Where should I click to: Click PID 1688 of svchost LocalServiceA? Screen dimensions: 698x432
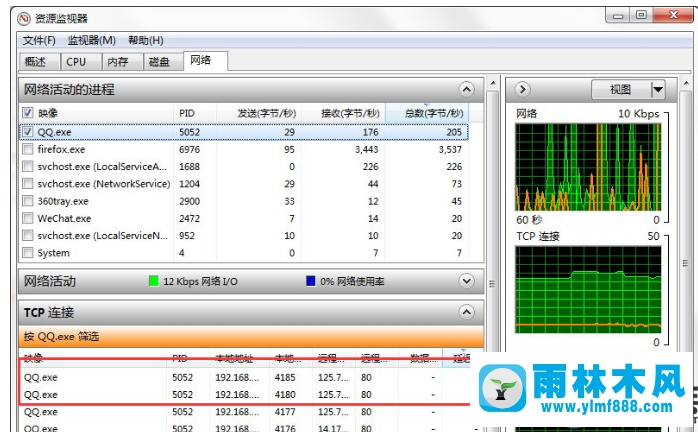[x=189, y=167]
